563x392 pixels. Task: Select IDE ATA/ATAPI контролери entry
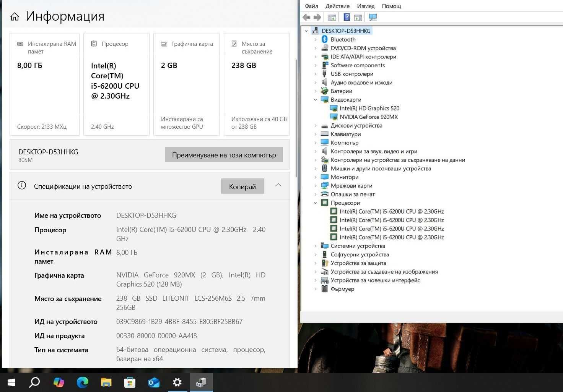coord(363,57)
